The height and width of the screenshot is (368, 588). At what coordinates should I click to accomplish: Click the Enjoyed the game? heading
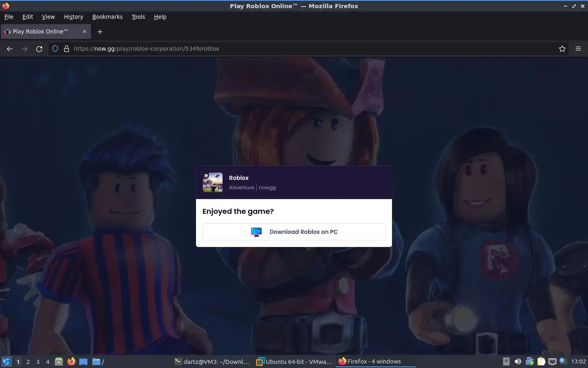[x=238, y=211]
